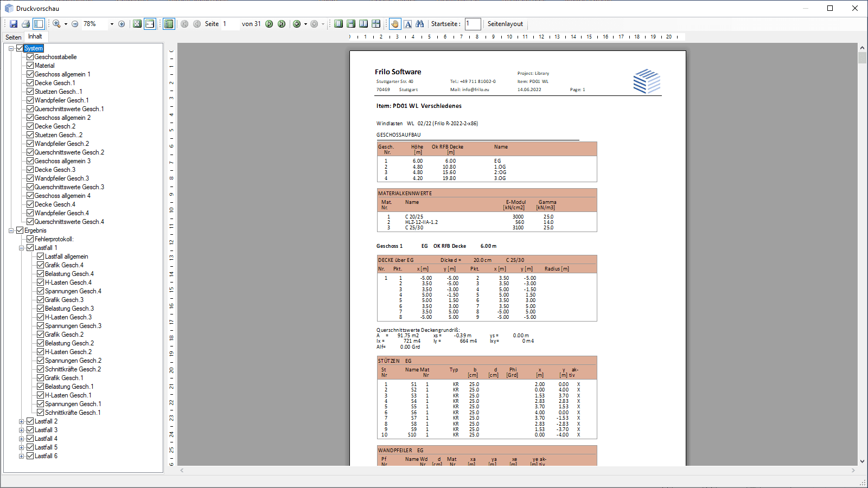
Task: Click the green navigate back icon
Action: [297, 24]
